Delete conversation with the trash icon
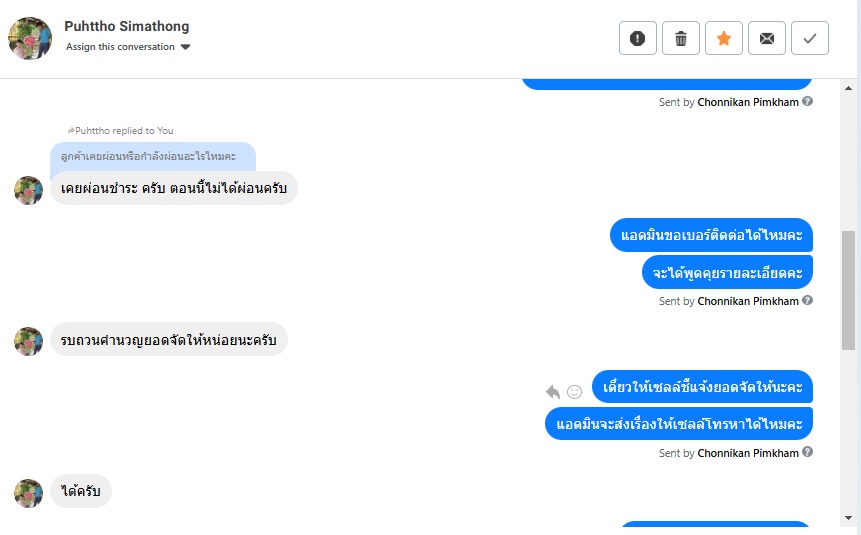Image resolution: width=861 pixels, height=535 pixels. pos(681,38)
